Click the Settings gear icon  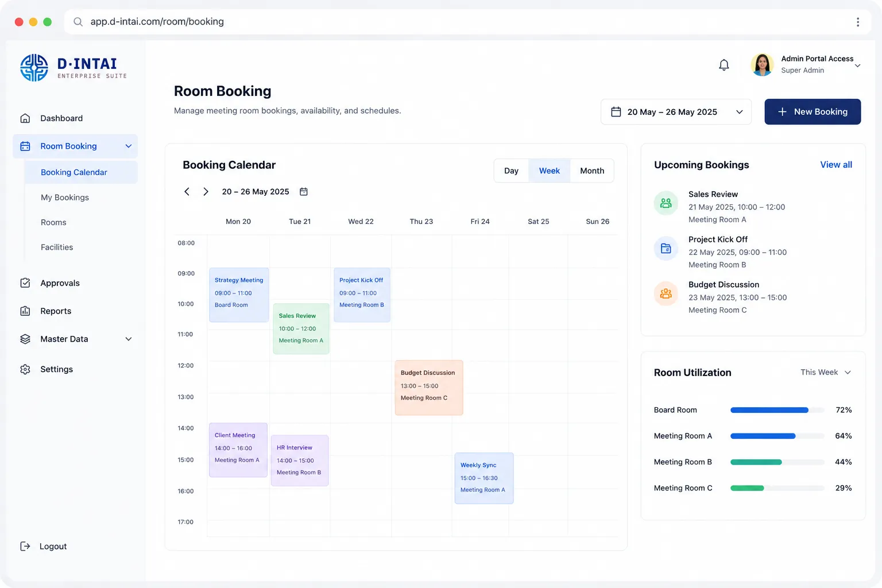click(25, 369)
